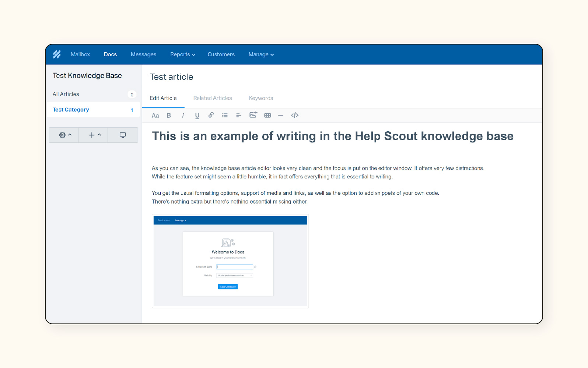Expand the Reports dropdown menu

[183, 54]
